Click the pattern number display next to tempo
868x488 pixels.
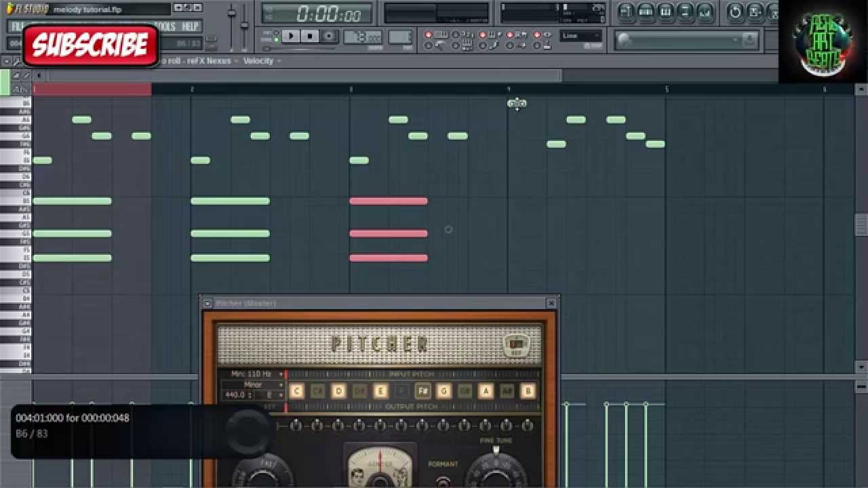click(400, 37)
